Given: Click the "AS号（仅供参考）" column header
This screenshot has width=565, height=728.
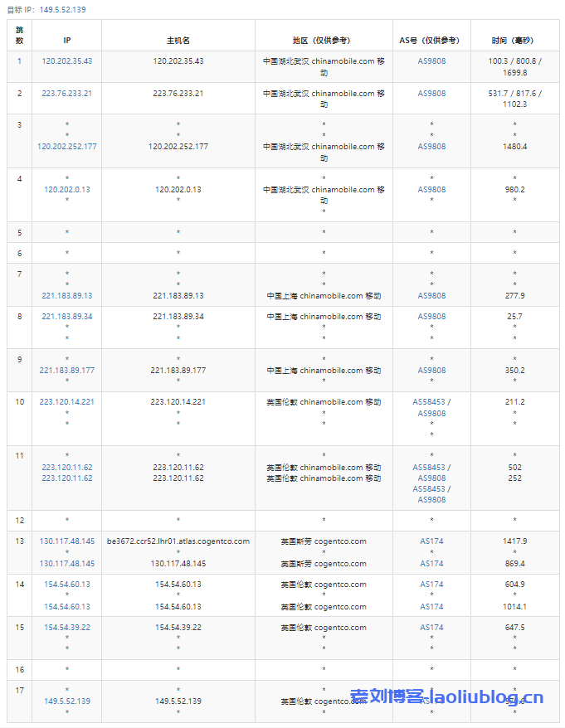Looking at the screenshot, I should click(x=431, y=40).
